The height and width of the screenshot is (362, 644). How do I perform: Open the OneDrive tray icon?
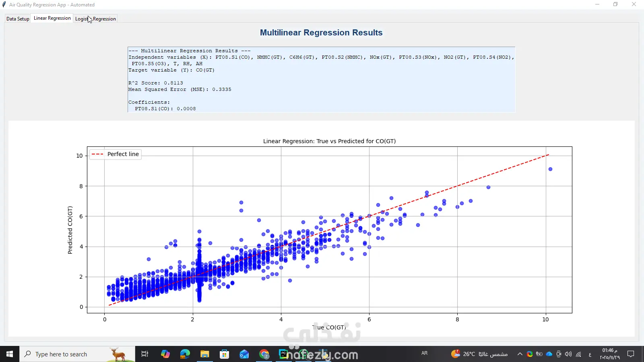tap(549, 354)
